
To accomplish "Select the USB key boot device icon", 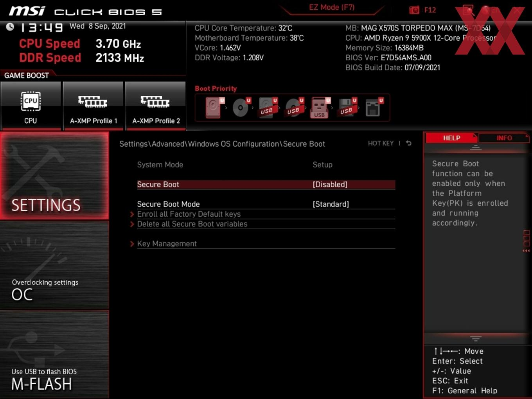I will [x=320, y=108].
